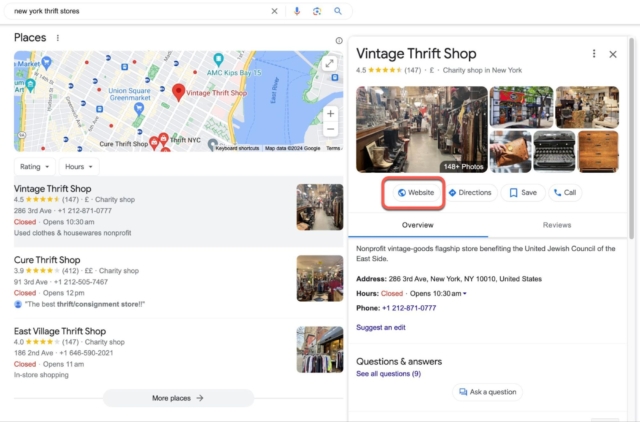The image size is (640, 422).
Task: Save Vintage Thrift Shop to list
Action: (523, 192)
